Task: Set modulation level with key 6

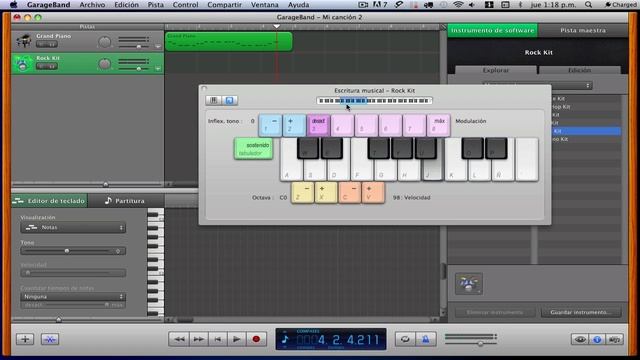Action: 390,125
